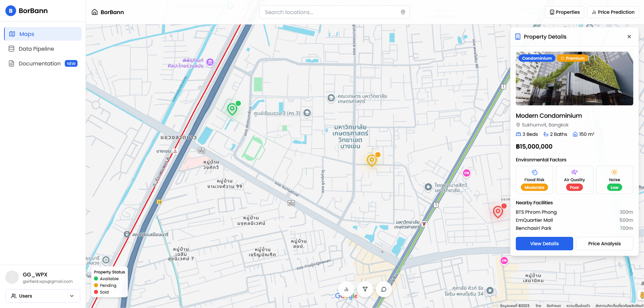The height and width of the screenshot is (308, 644).
Task: Click the BorBann logo in sidebar
Action: coord(11,11)
